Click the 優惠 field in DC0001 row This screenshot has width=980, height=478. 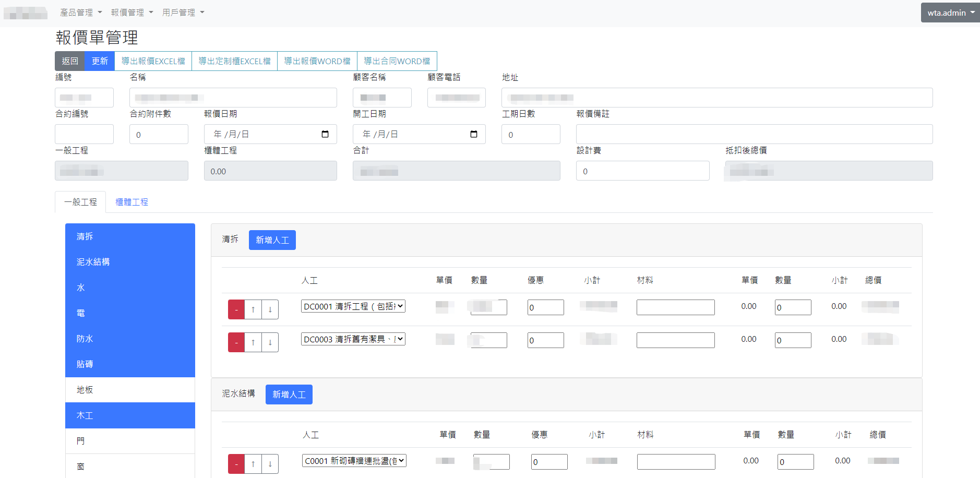coord(545,307)
